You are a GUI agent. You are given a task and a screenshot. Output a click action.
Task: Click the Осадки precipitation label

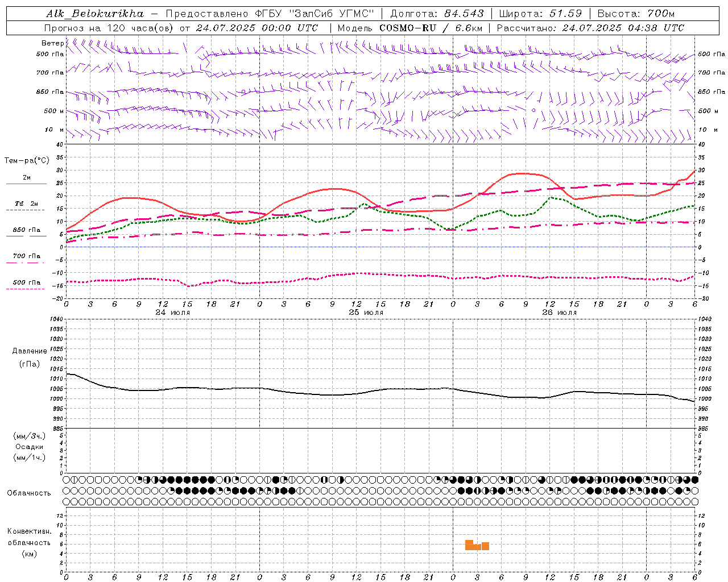30,447
